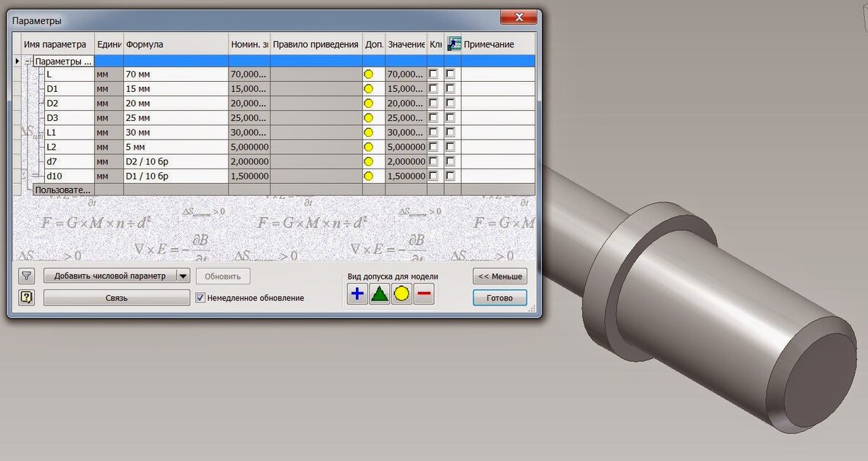Check the key checkbox for parameter D1
Viewport: 868px width, 461px height.
pos(433,88)
